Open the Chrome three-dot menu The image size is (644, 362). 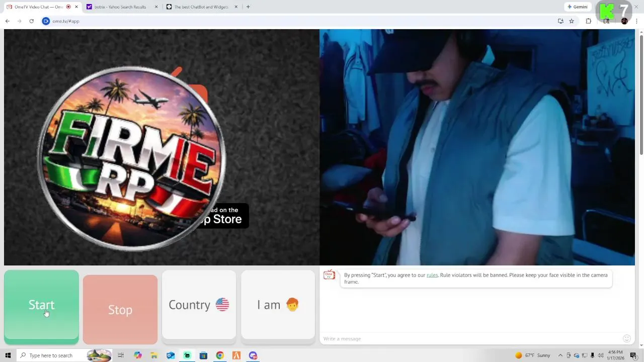tap(637, 21)
